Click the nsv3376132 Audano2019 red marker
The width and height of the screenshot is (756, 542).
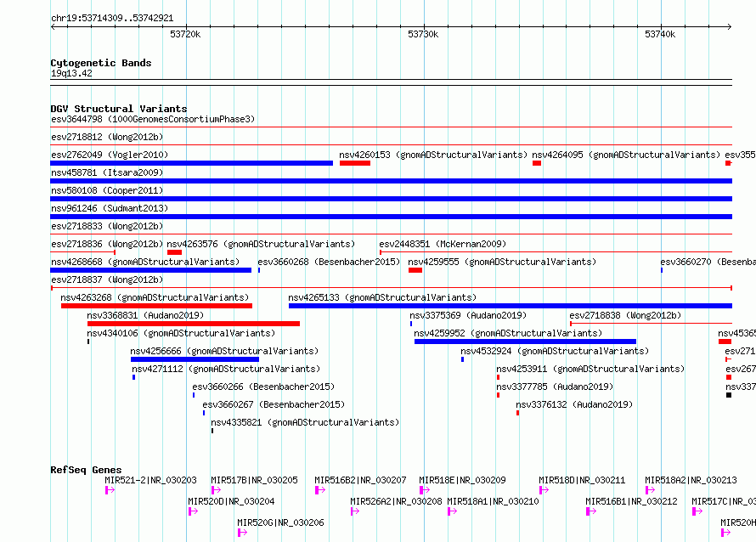tap(518, 413)
